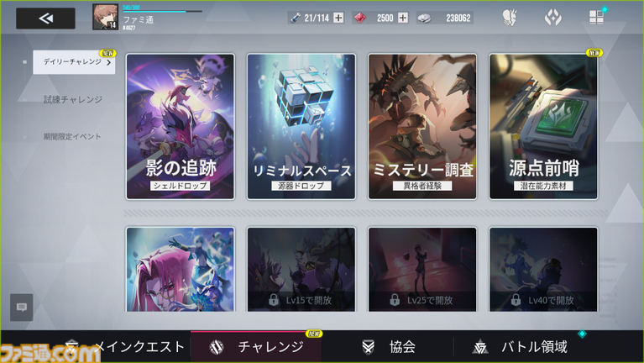The height and width of the screenshot is (363, 644).
Task: Click the 源器ドロップ label
Action: 301,186
